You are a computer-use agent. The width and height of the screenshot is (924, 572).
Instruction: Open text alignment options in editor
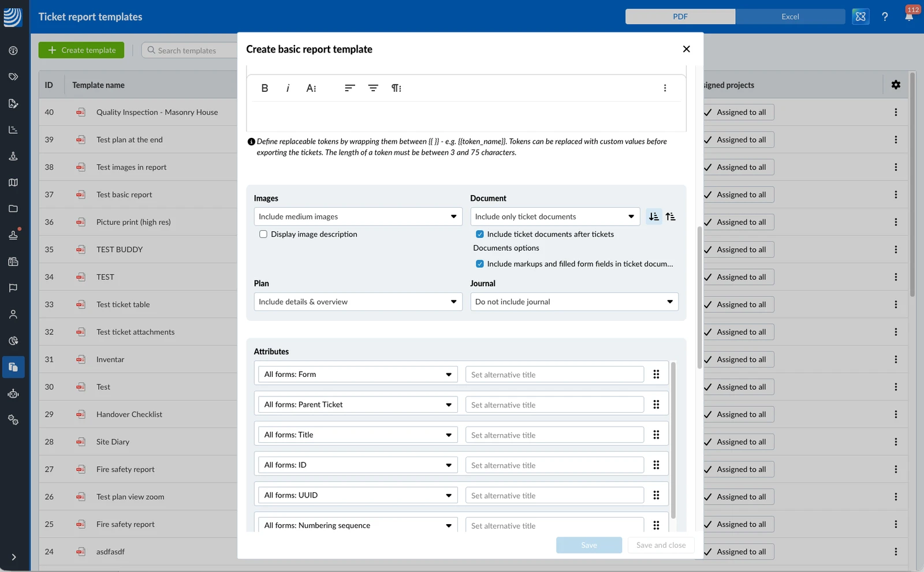click(349, 88)
